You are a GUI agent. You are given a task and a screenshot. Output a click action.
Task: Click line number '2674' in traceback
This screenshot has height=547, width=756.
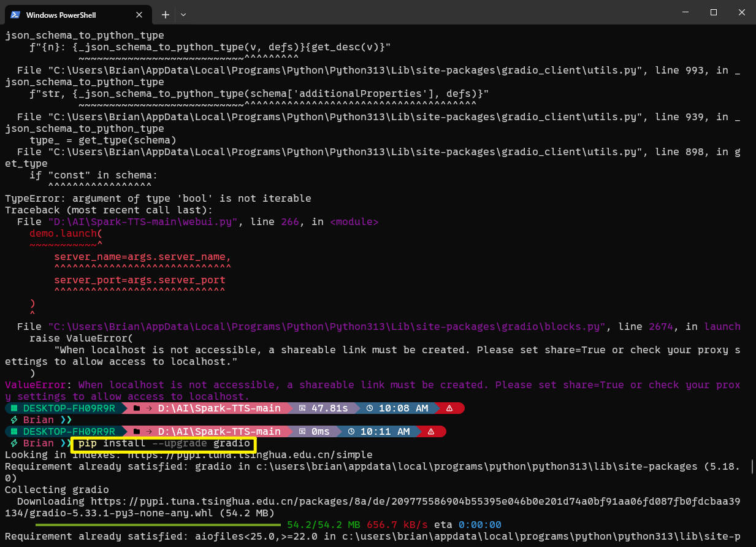coord(661,327)
